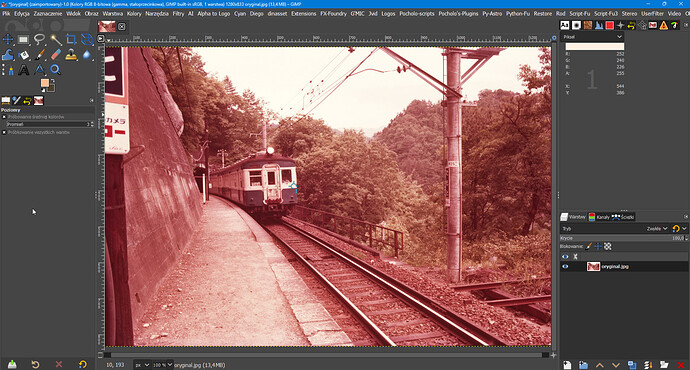Click the background color swatch
This screenshot has width=690, height=370.
[x=52, y=88]
